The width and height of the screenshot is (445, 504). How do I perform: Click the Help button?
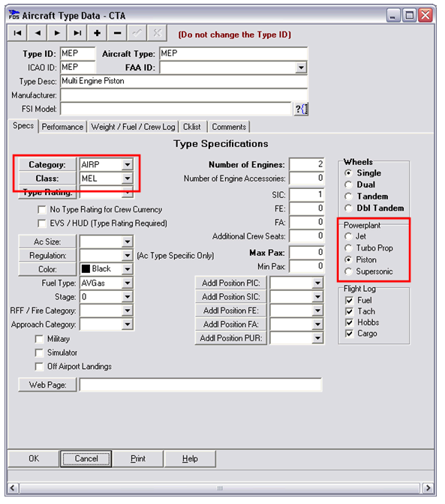190,459
